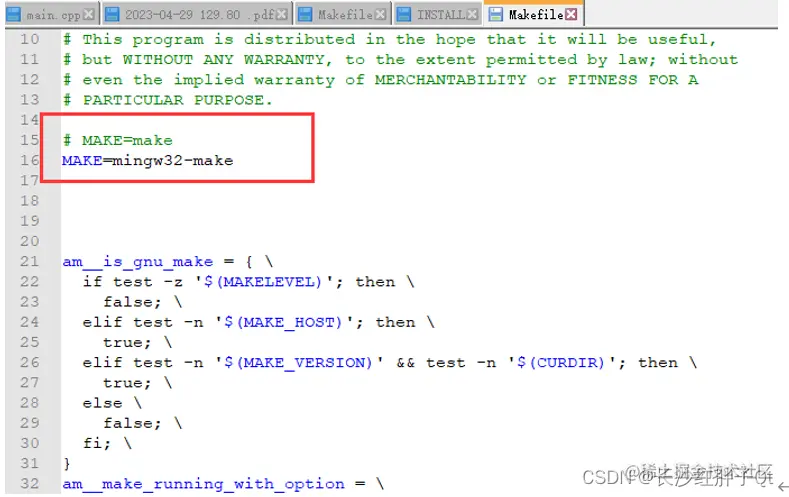Image resolution: width=789 pixels, height=497 pixels.
Task: Click the file icon on active Makefile tab
Action: click(x=496, y=15)
